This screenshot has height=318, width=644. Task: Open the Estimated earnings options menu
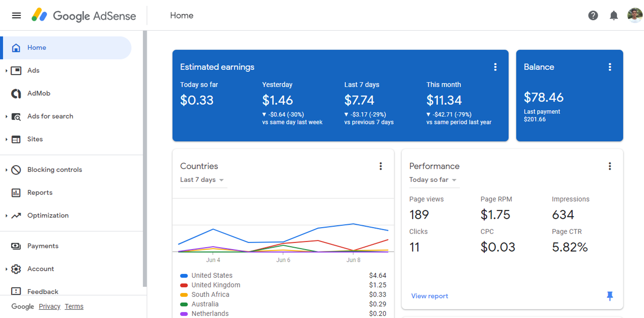495,67
